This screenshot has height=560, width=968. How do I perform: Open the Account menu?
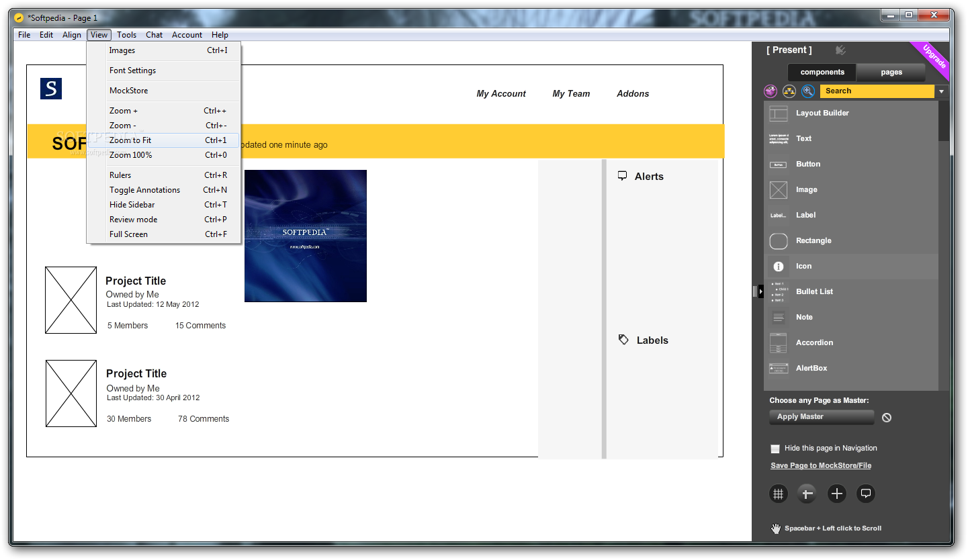[187, 35]
